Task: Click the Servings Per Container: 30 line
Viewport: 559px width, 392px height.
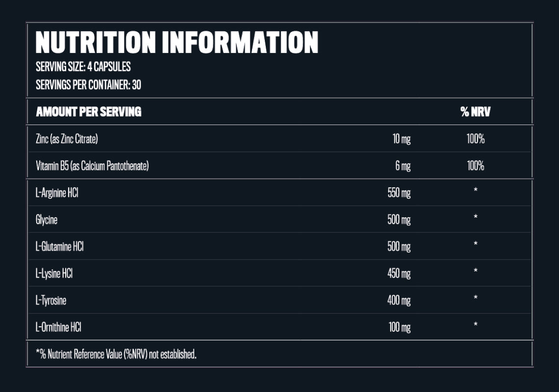Action: click(x=88, y=85)
